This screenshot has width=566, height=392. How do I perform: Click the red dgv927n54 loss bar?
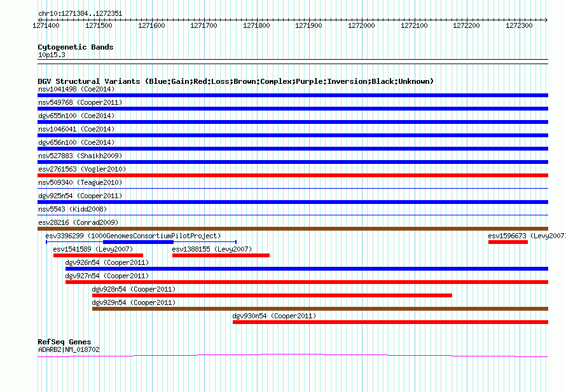[x=307, y=282]
